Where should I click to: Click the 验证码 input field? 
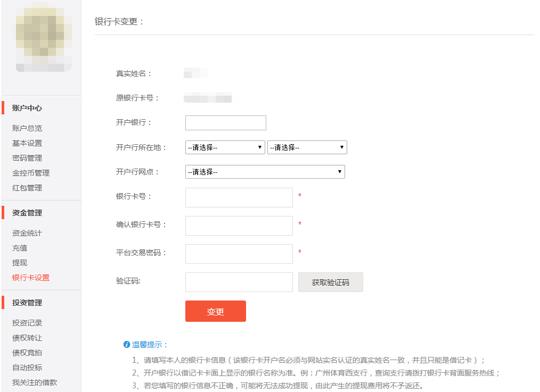pos(239,282)
